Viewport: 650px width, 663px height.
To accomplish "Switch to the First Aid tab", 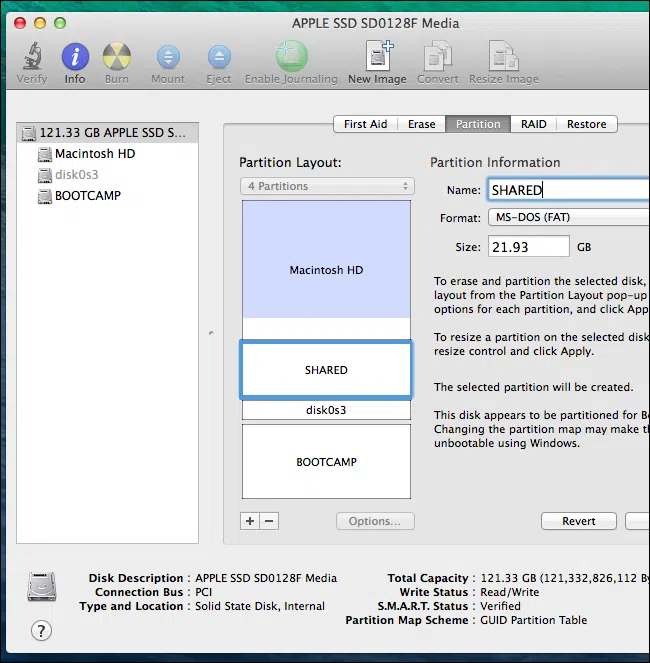I will tap(365, 124).
